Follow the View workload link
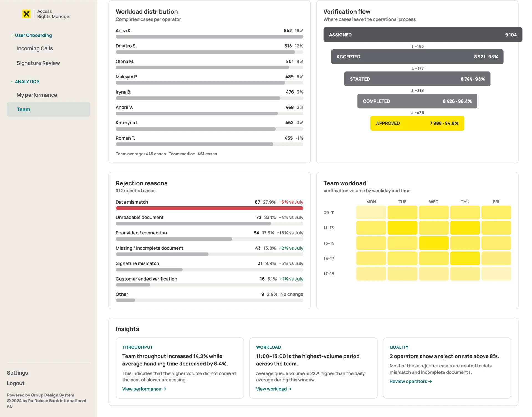Screen dimensions: 532x417 (274, 389)
